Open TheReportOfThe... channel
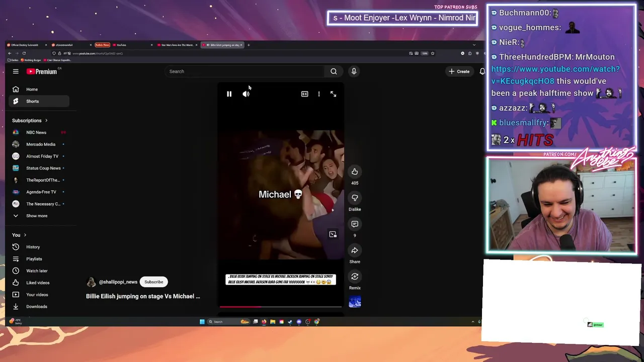This screenshot has height=362, width=644. (38, 180)
